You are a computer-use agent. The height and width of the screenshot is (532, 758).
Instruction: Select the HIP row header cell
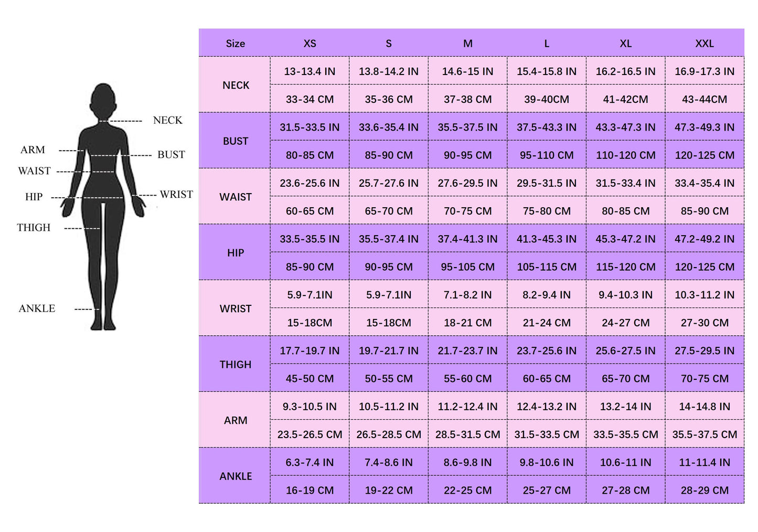pos(235,253)
